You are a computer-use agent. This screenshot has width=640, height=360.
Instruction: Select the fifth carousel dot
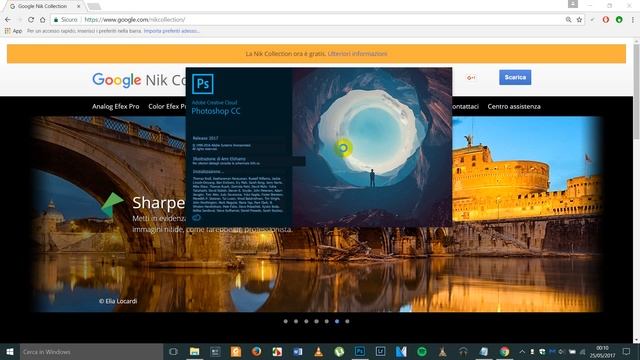coord(327,321)
